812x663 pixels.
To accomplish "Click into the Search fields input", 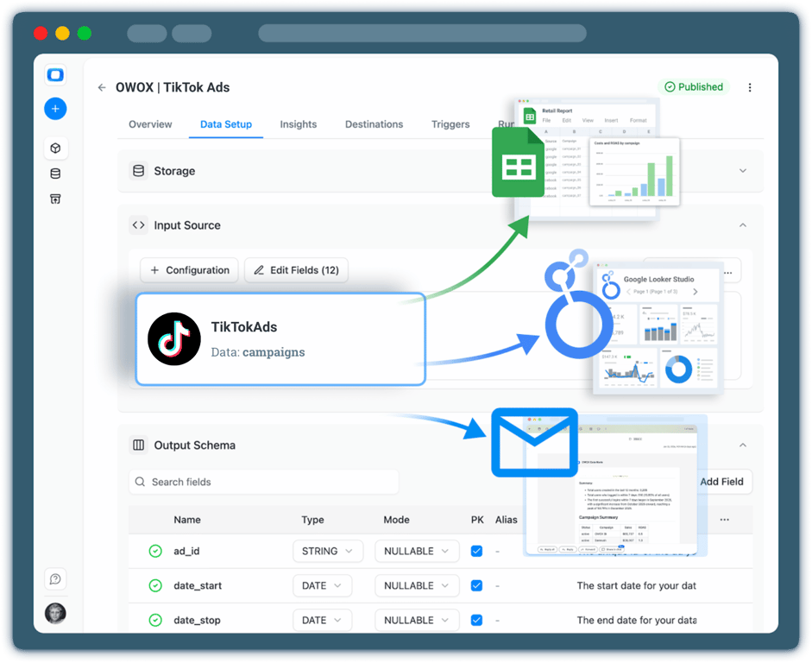I will point(263,482).
